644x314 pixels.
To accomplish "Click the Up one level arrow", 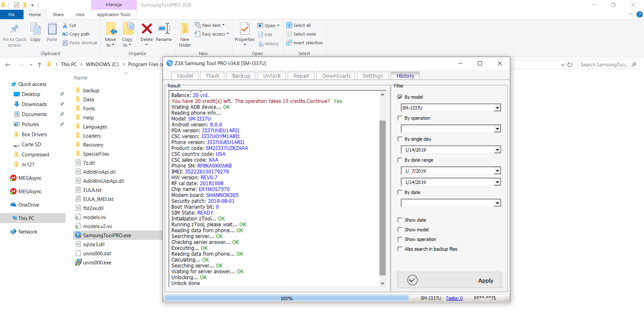I will (40, 64).
